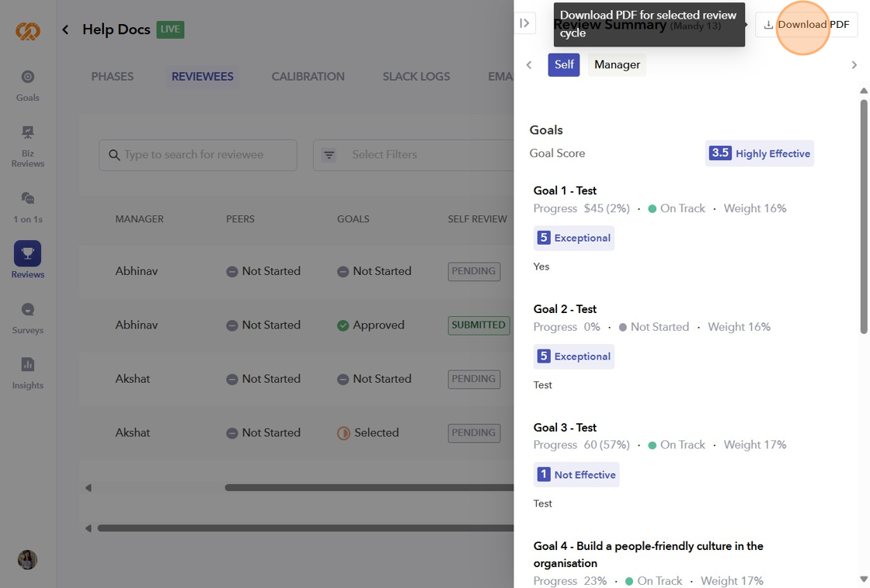
Task: Switch to the SLACK LOGS tab
Action: tap(416, 77)
